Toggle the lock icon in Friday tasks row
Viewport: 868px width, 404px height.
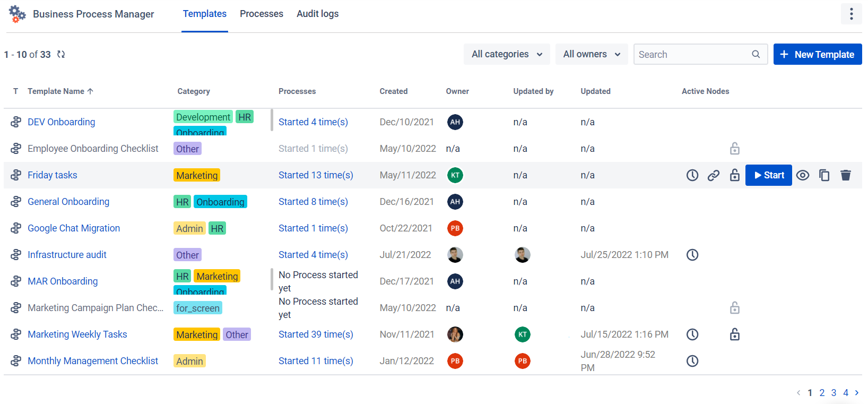pyautogui.click(x=735, y=175)
